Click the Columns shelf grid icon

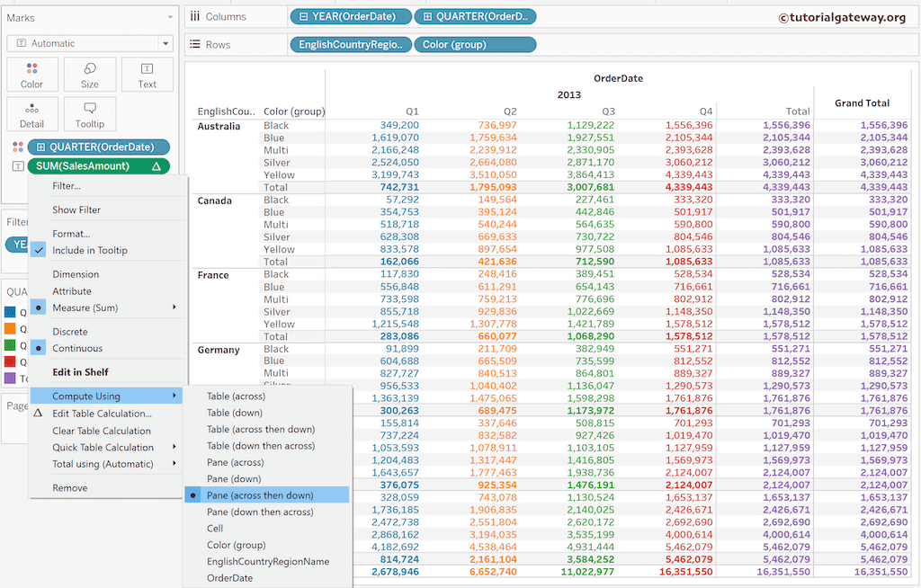[x=196, y=15]
